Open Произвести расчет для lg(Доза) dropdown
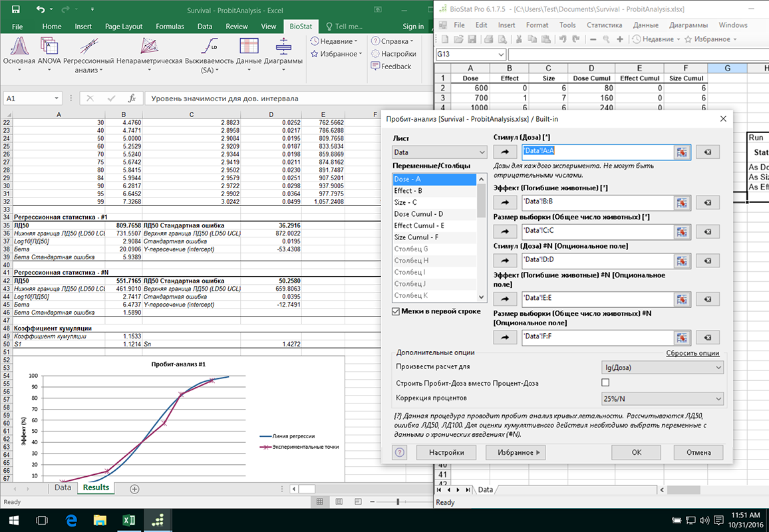769x532 pixels. [x=663, y=367]
